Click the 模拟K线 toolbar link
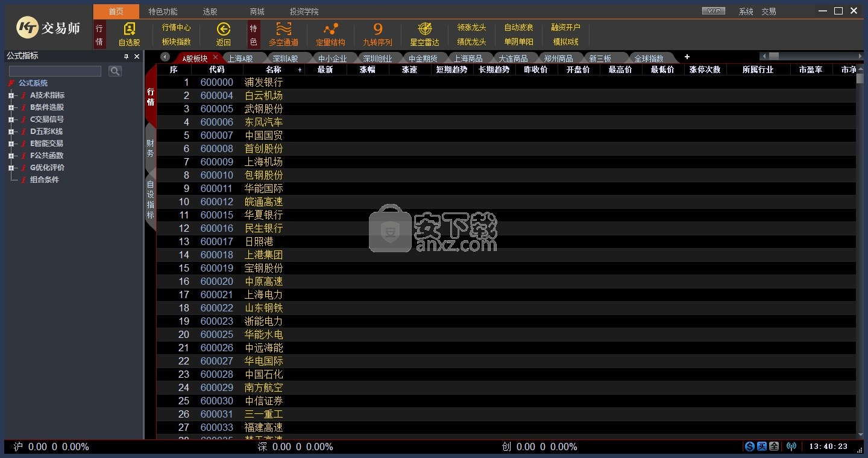This screenshot has height=458, width=868. coord(565,42)
